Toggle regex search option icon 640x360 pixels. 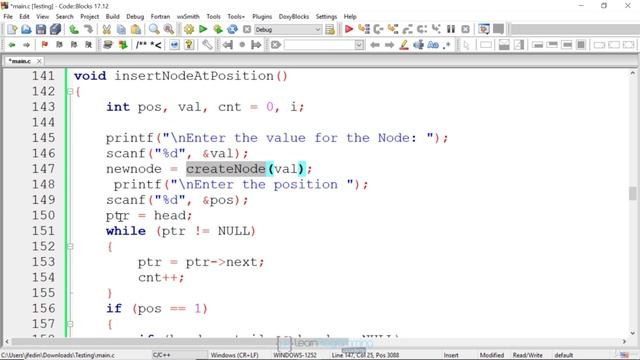pyautogui.click(x=447, y=45)
